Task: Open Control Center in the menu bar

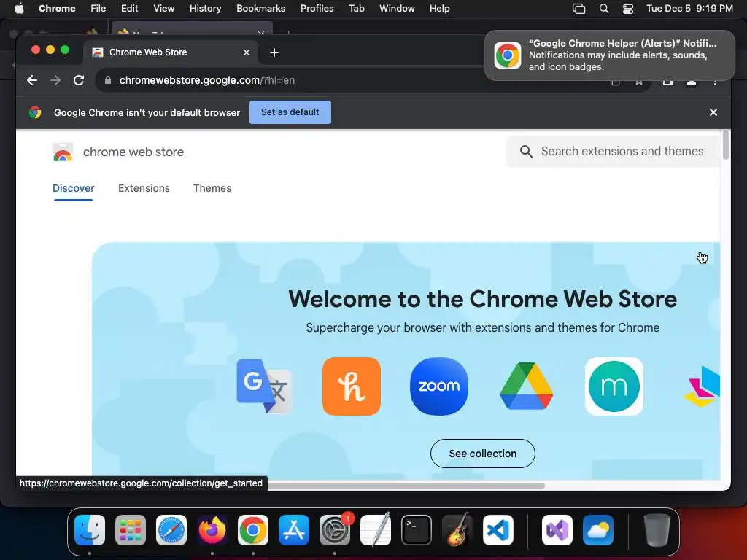Action: point(628,9)
